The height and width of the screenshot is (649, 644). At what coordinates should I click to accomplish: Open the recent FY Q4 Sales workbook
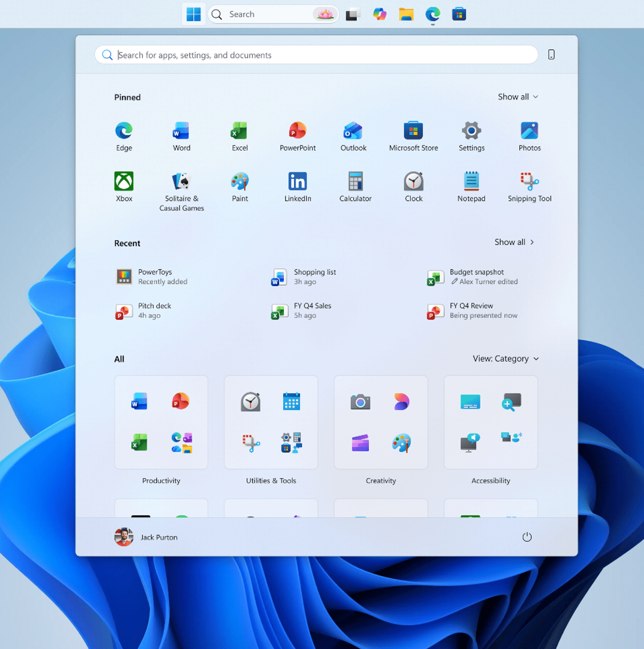tap(301, 310)
